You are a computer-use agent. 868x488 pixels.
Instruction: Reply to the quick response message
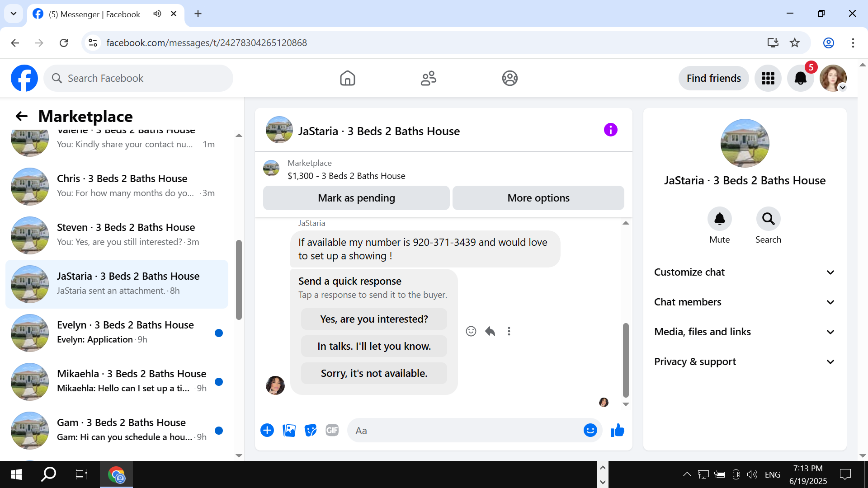point(490,331)
